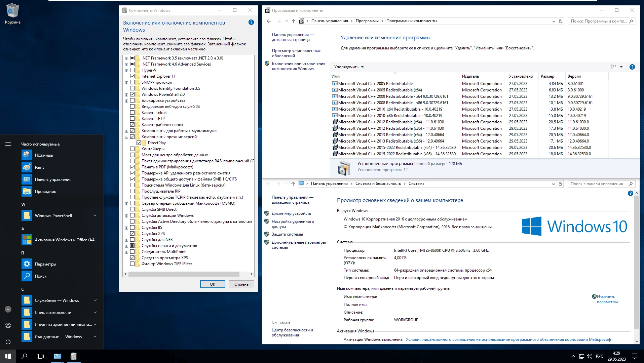
Task: Open Упорядочить dropdown menu
Action: click(349, 67)
